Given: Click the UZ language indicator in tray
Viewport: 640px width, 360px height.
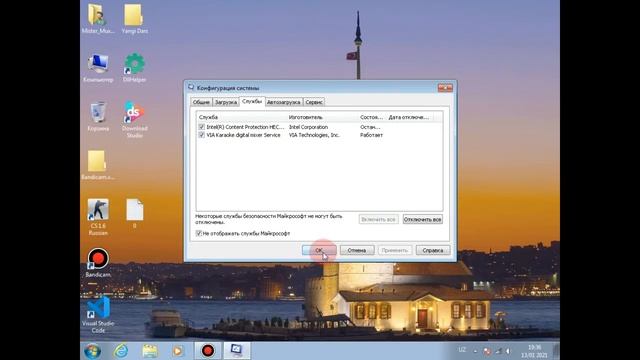Looking at the screenshot, I should (x=462, y=350).
